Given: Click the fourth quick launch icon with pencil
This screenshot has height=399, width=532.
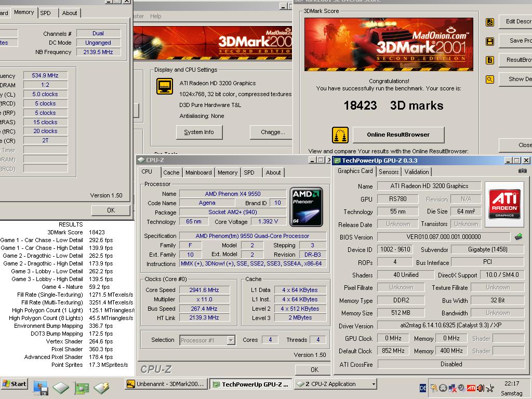Looking at the screenshot, I should tap(101, 388).
